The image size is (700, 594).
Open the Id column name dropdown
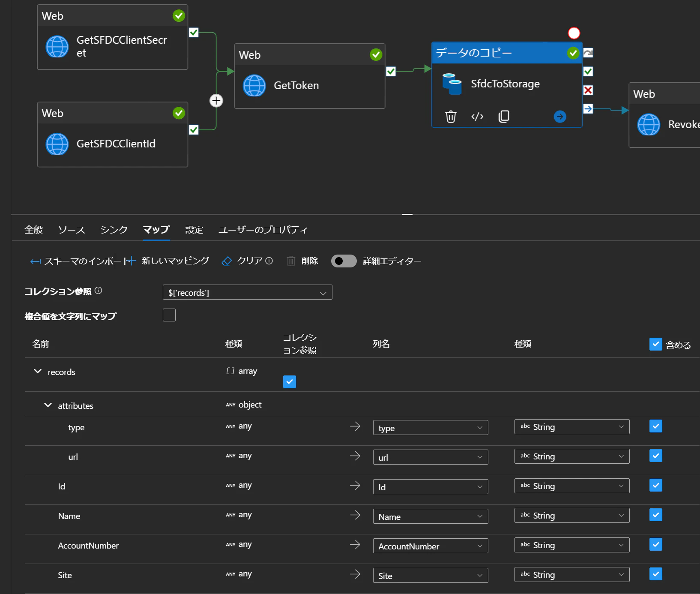(430, 487)
